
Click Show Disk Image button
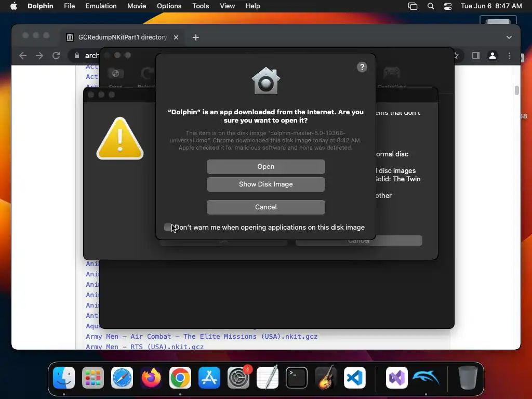point(265,184)
